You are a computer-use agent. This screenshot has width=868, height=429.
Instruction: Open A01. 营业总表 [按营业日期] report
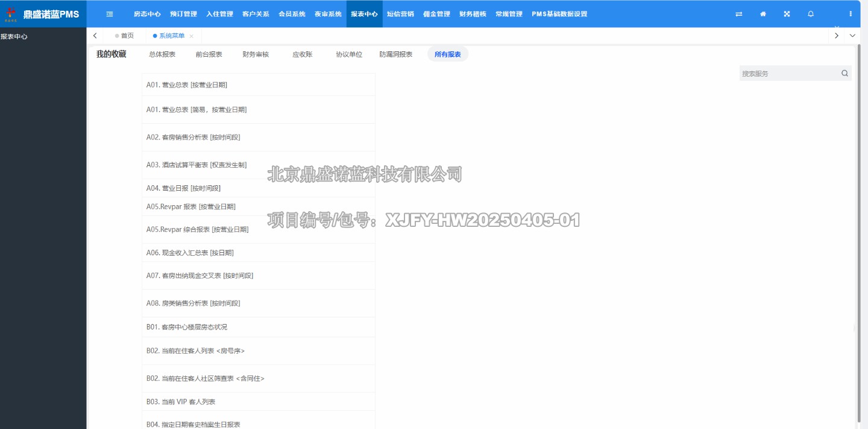click(x=258, y=85)
